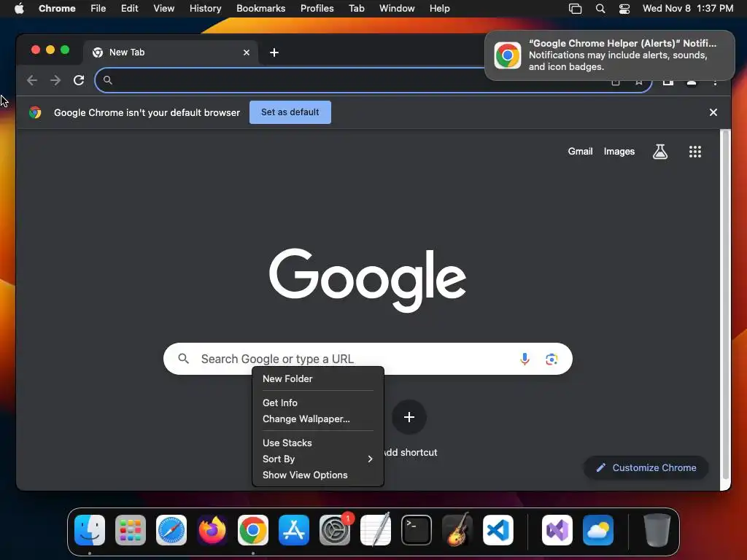Expand the Sort By submenu
Viewport: 747px width, 560px height.
pos(318,459)
